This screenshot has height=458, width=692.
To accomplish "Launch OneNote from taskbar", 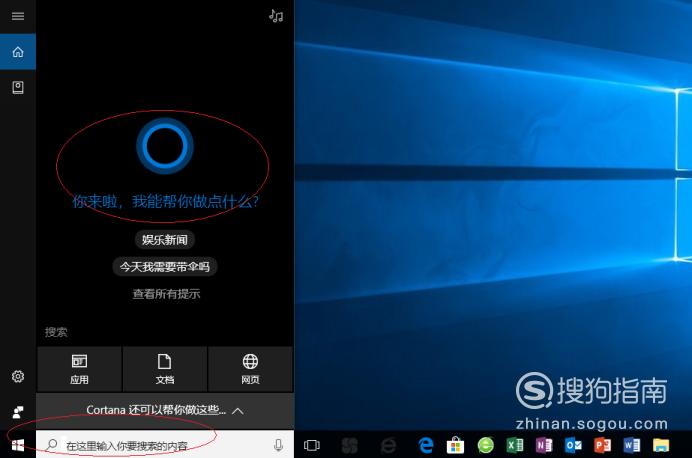I will point(544,445).
